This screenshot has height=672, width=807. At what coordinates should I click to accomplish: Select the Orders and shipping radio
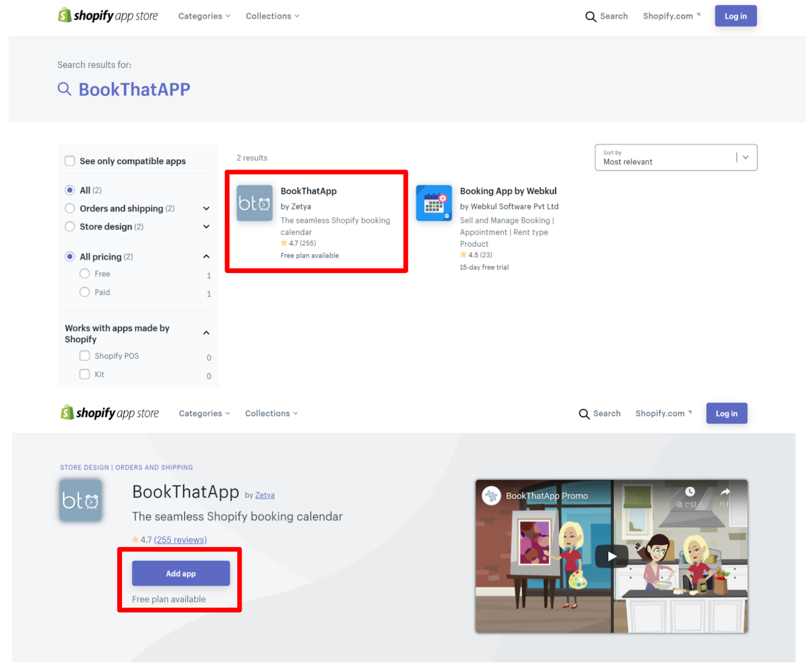[70, 208]
